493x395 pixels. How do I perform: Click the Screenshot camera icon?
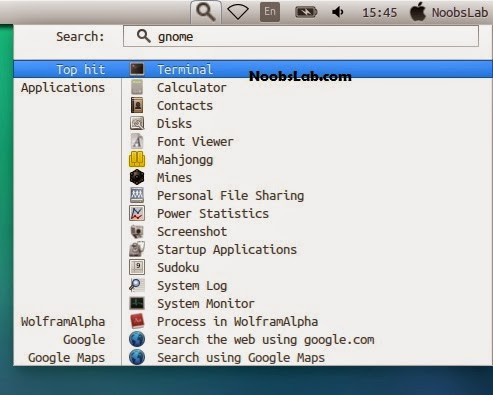pyautogui.click(x=137, y=231)
